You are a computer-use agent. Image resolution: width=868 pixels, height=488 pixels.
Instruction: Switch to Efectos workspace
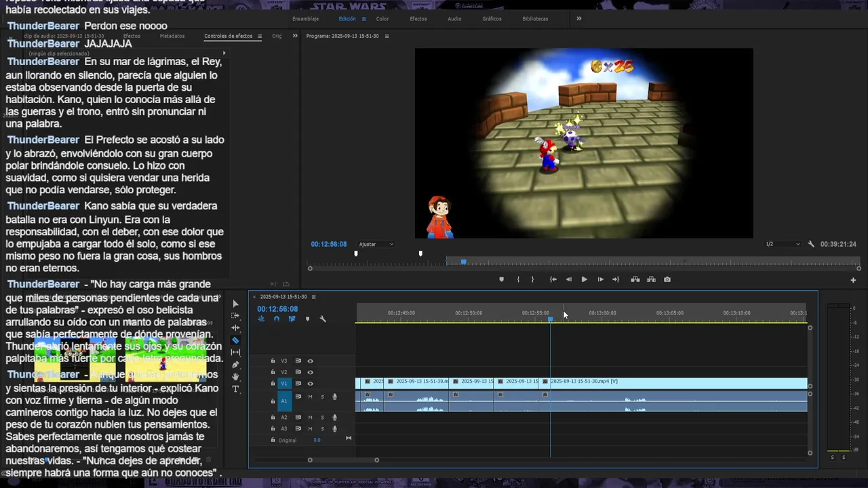click(418, 19)
